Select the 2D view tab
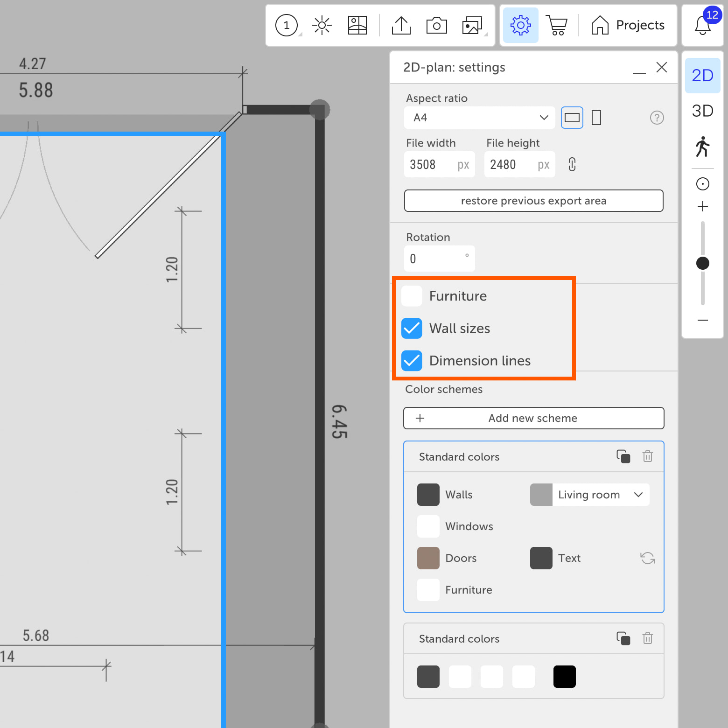This screenshot has width=728, height=728. tap(702, 75)
